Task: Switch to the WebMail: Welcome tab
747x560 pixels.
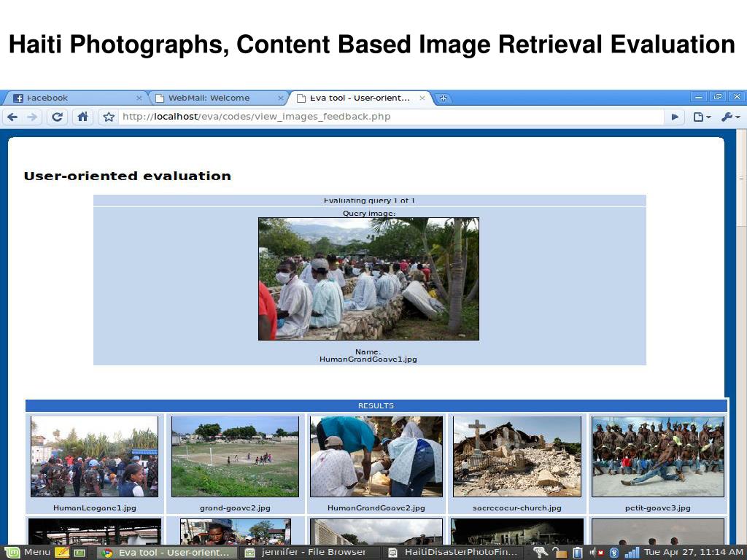Action: (x=219, y=98)
